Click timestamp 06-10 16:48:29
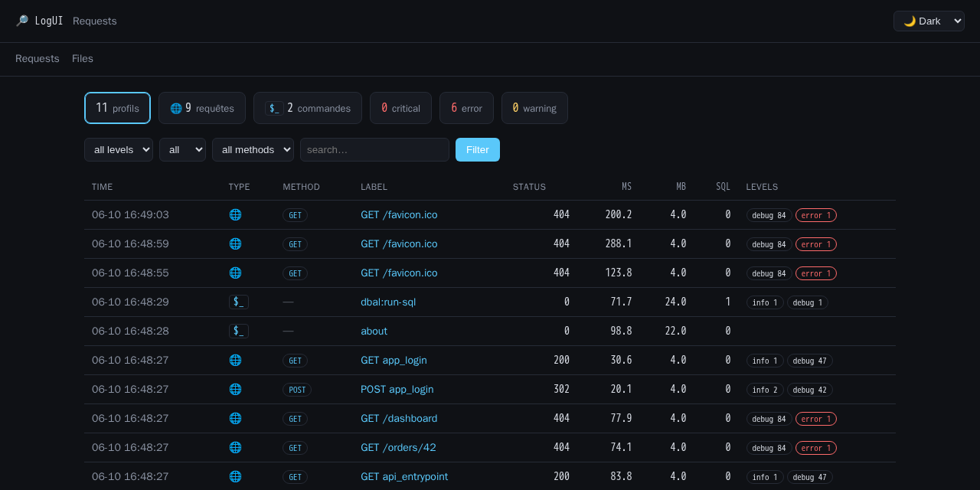 (x=130, y=302)
